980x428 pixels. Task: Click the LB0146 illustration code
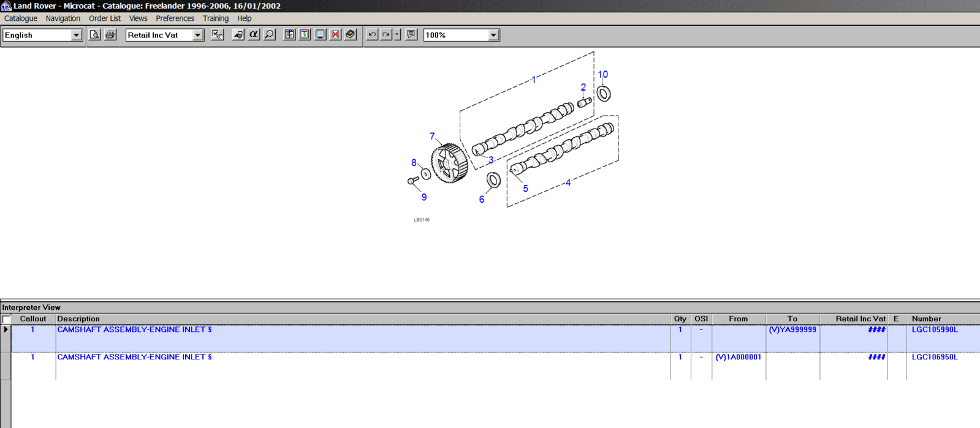tap(422, 220)
